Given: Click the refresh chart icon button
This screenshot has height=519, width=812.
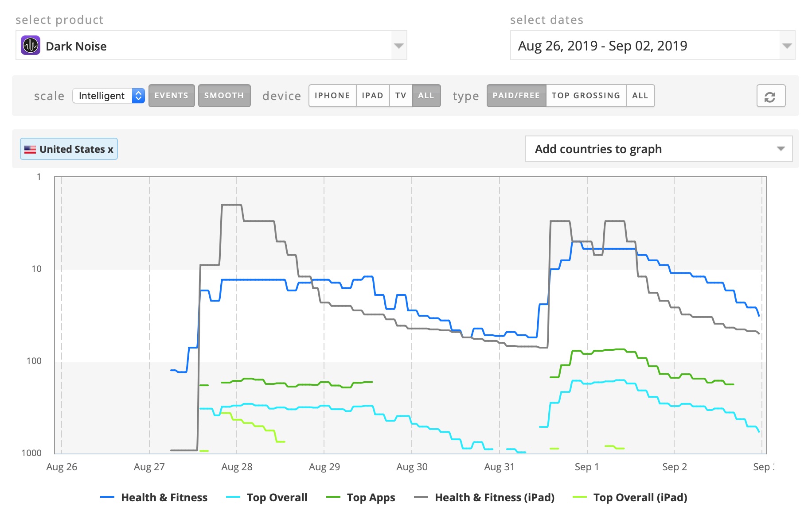Looking at the screenshot, I should pos(771,96).
